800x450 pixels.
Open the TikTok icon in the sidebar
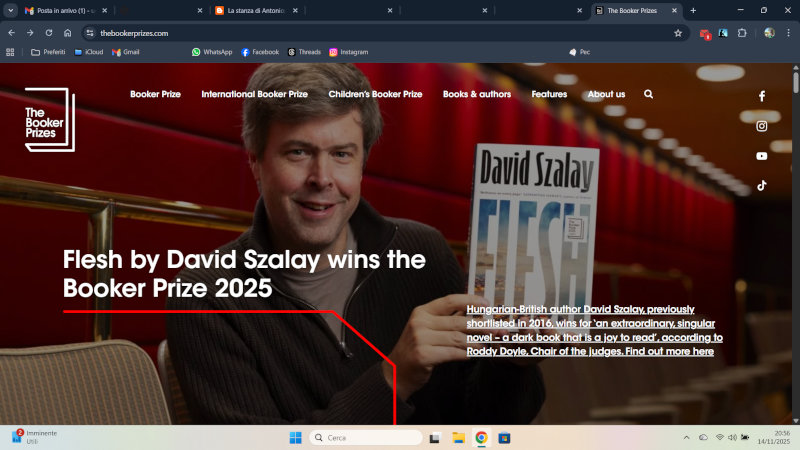[x=761, y=185]
